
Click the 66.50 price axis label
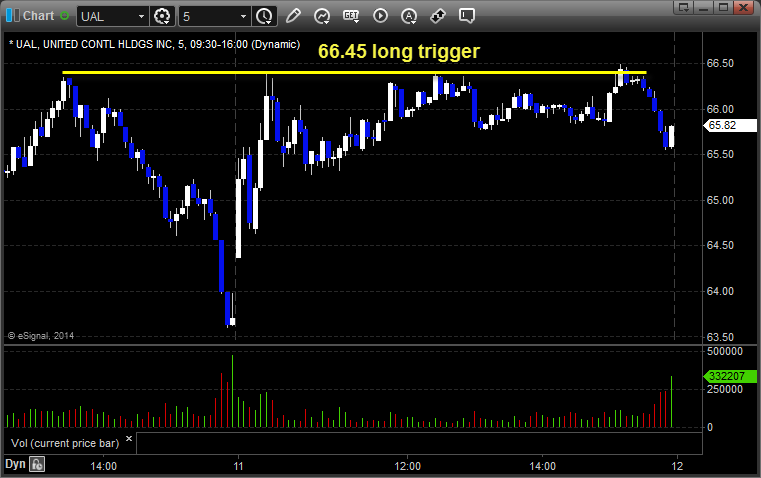[x=720, y=63]
